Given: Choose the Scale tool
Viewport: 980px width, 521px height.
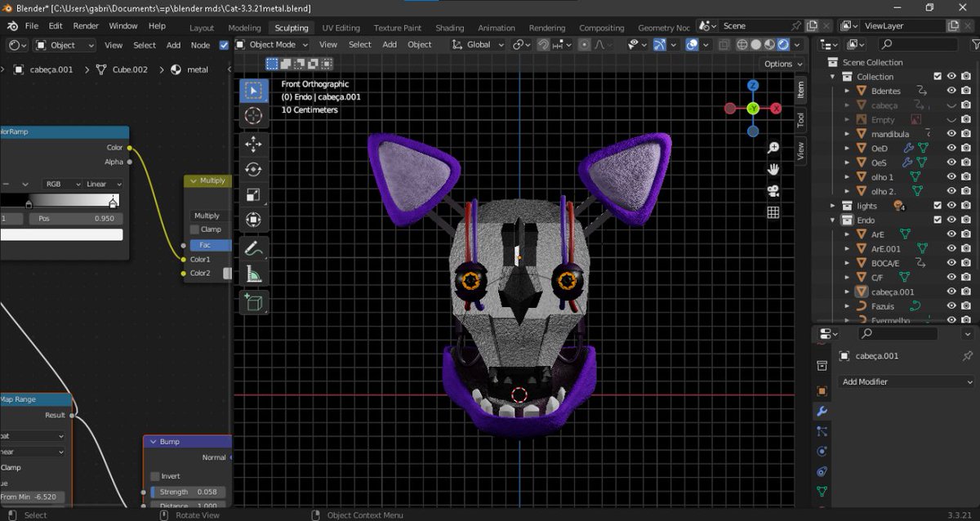Looking at the screenshot, I should pyautogui.click(x=253, y=195).
